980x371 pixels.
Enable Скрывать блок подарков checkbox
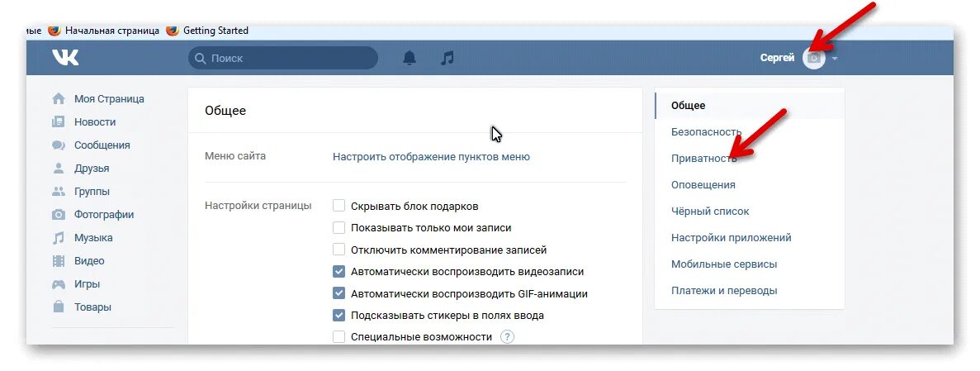(339, 206)
